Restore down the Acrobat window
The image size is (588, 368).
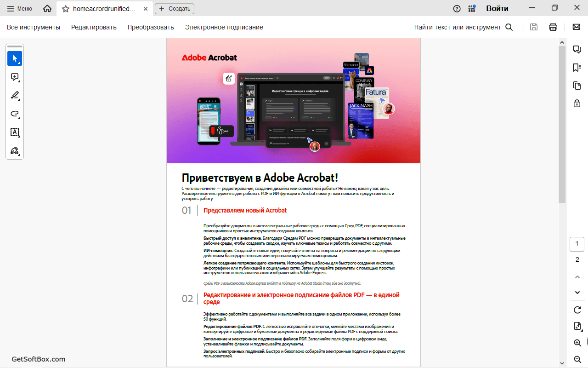554,8
